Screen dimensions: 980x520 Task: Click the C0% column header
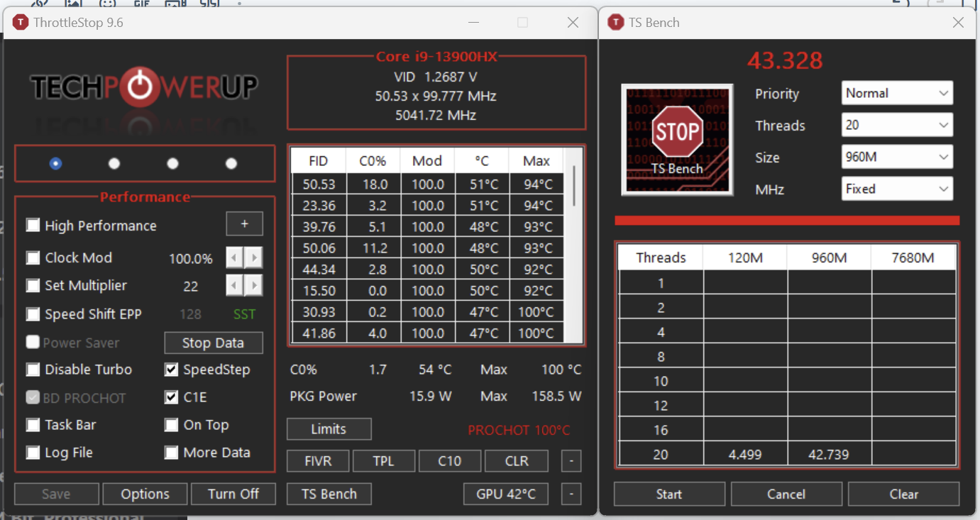pyautogui.click(x=373, y=161)
